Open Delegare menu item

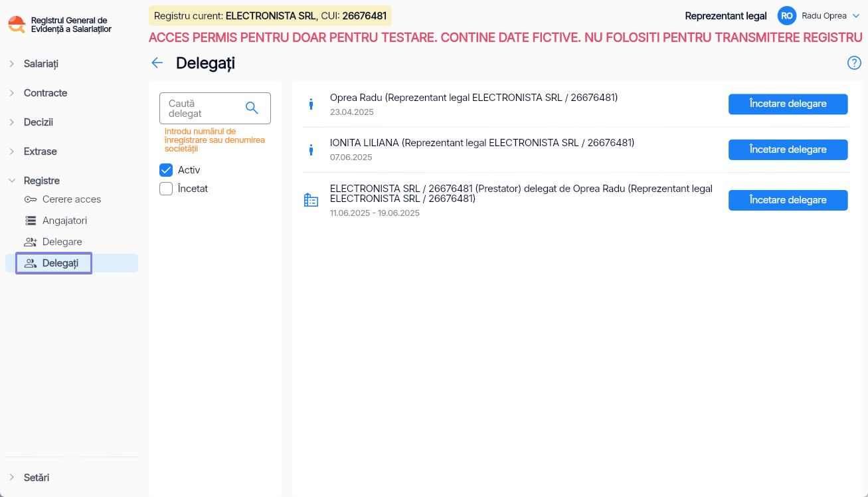click(62, 242)
